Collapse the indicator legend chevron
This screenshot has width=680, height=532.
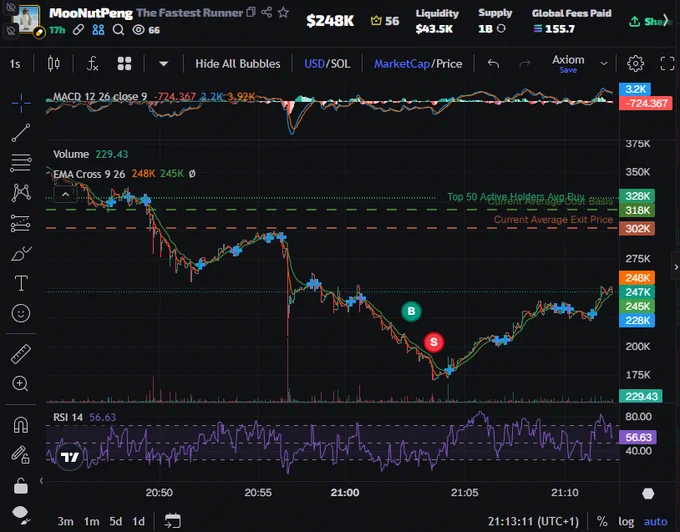point(65,194)
